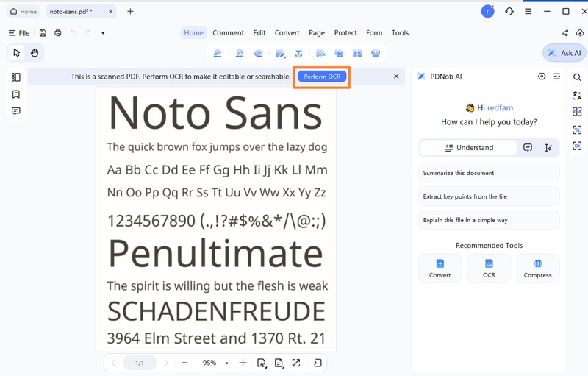Click the Convert recommended tool
Viewport: 588px width, 376px height.
pos(440,269)
